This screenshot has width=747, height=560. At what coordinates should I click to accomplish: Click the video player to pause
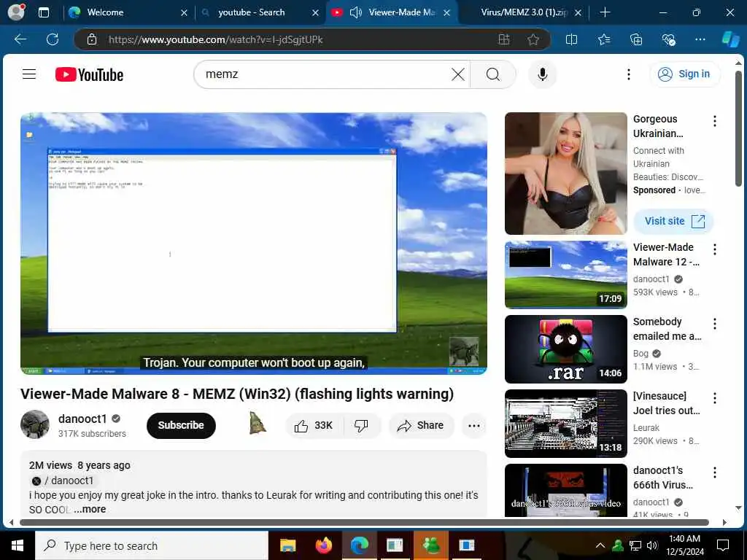pos(253,244)
